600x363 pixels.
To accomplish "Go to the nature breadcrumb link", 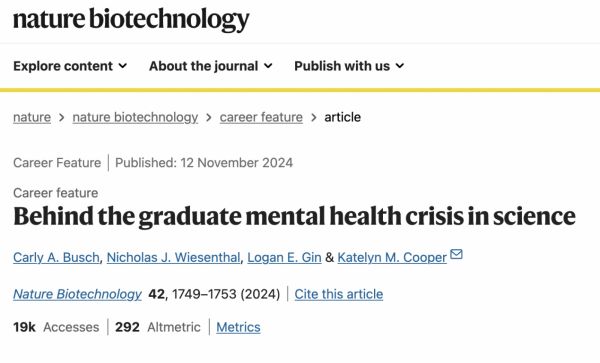I will pos(32,117).
